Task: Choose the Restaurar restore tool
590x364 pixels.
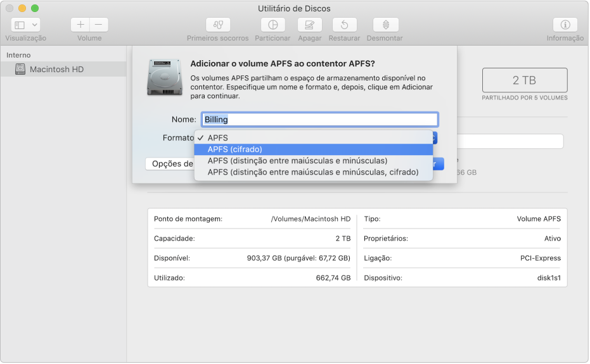Action: click(344, 25)
